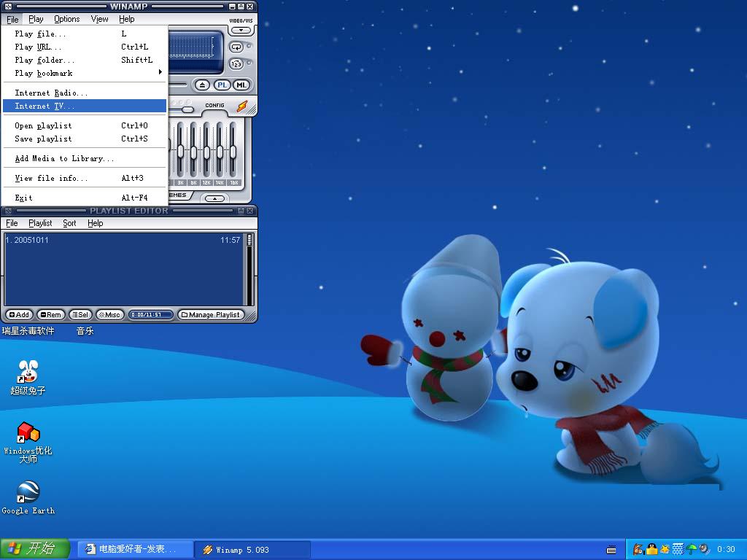This screenshot has width=747, height=560.
Task: Click the Misc button in Playlist Editor
Action: point(110,315)
